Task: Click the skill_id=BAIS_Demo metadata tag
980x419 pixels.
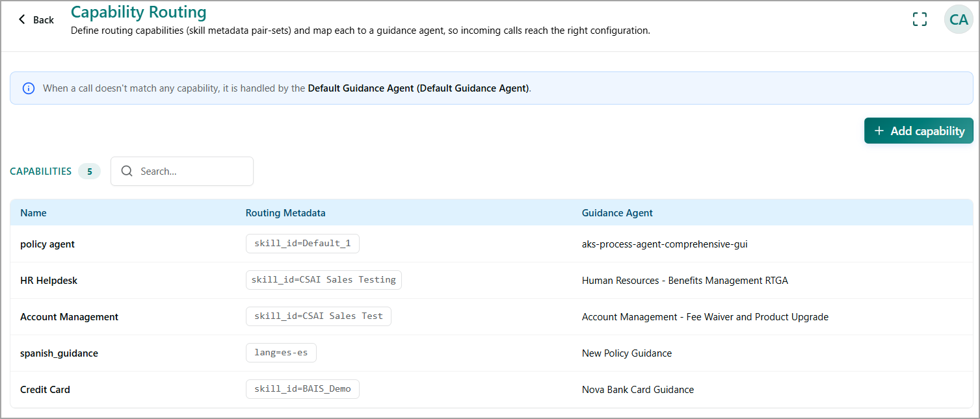Action: click(302, 389)
